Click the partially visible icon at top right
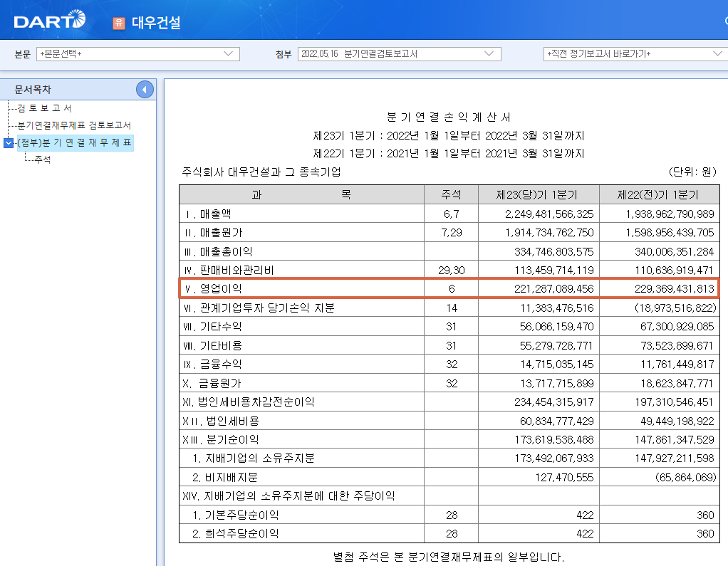This screenshot has width=728, height=566. (x=724, y=20)
